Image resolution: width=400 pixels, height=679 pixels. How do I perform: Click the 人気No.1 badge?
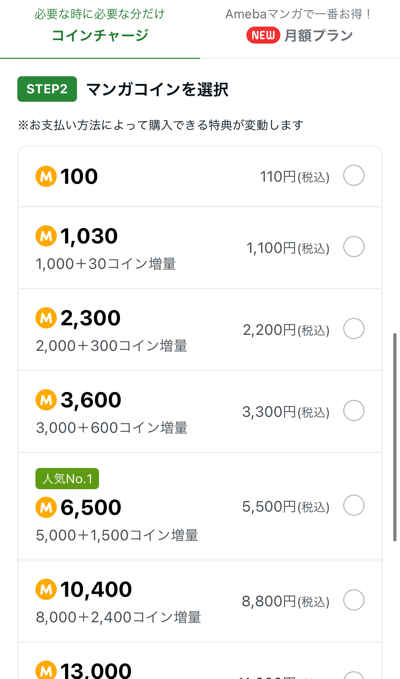click(x=67, y=479)
